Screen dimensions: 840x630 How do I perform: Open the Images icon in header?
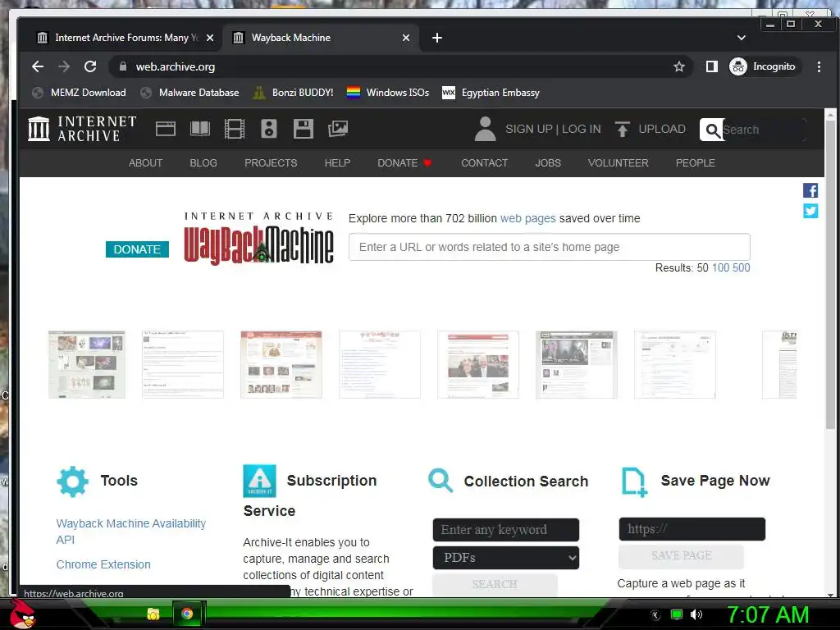click(x=338, y=129)
